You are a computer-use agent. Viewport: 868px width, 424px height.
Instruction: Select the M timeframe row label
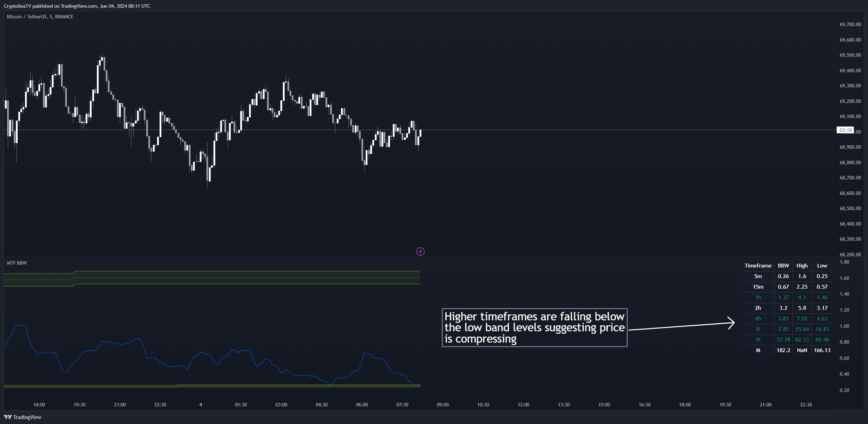click(x=758, y=350)
